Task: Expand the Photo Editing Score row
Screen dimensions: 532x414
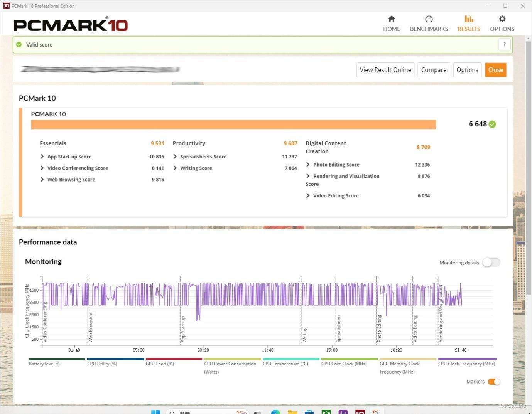Action: (x=308, y=165)
